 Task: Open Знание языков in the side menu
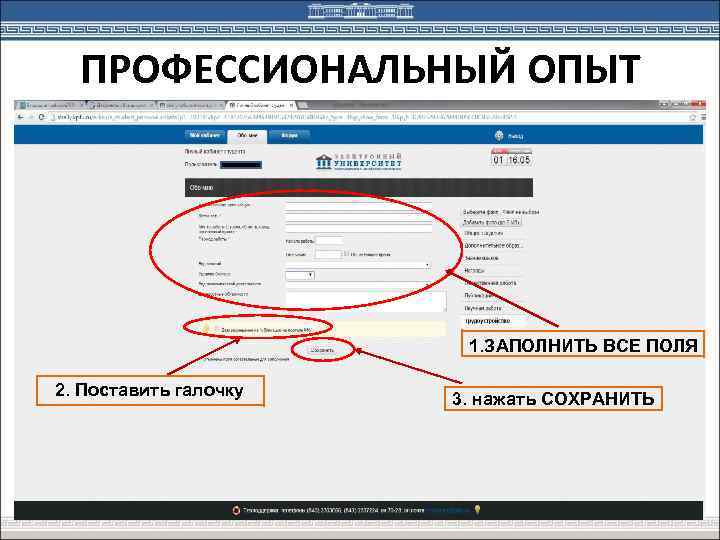[x=482, y=259]
